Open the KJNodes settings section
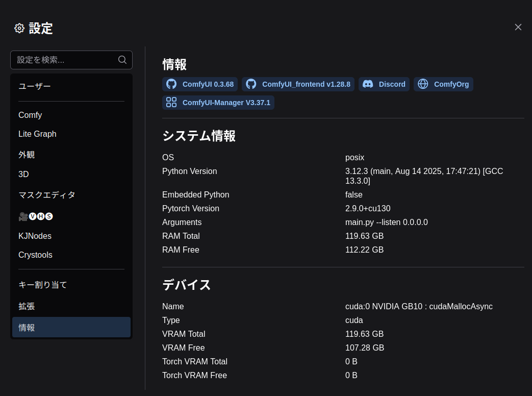 point(35,236)
